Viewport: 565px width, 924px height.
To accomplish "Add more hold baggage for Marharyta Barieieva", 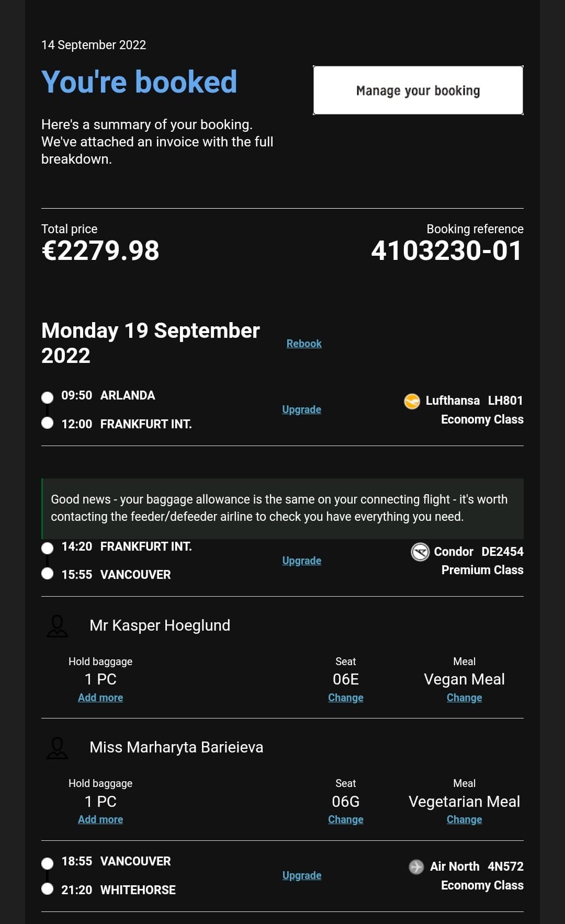I will coord(100,819).
